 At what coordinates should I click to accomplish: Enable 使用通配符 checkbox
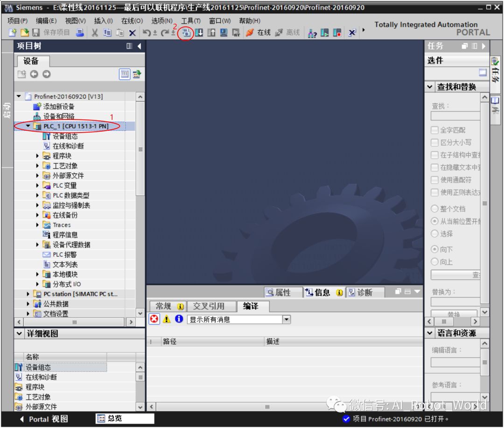(x=434, y=180)
